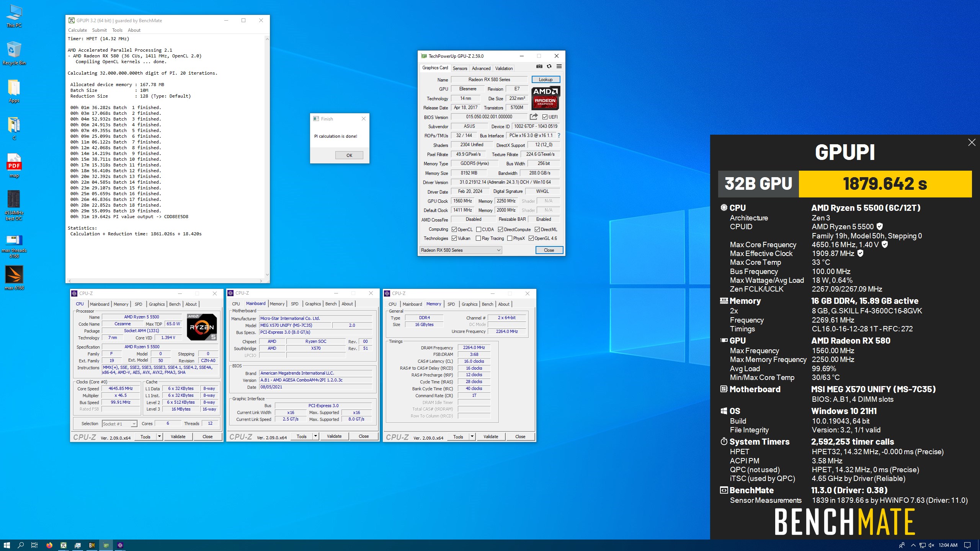Viewport: 980px width, 551px height.
Task: Toggle the UEFI checkbox in GPU-Z
Action: [x=545, y=117]
